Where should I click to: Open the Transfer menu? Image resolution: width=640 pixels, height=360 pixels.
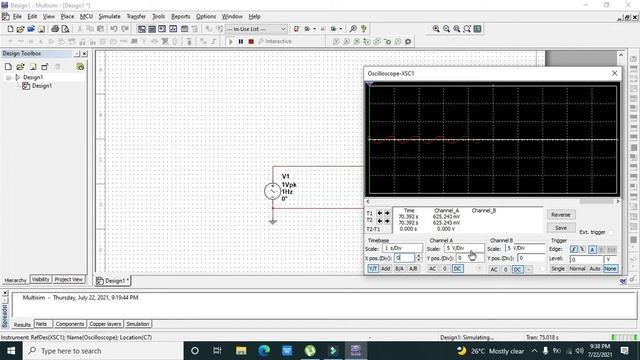click(136, 17)
